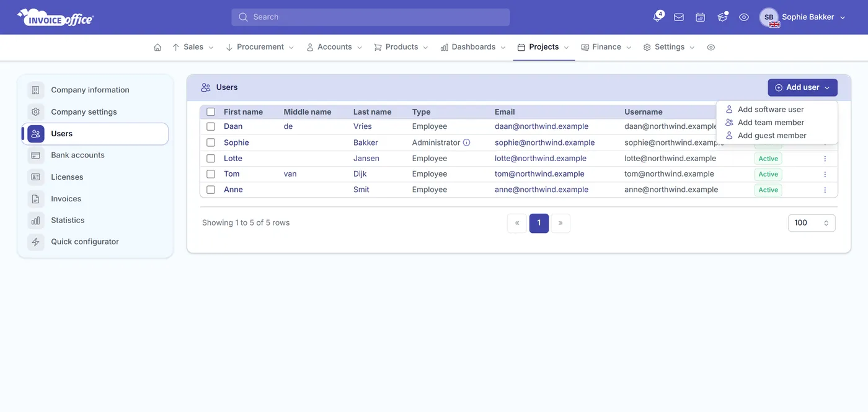The image size is (868, 412).
Task: Sort by the Last name column header
Action: (372, 112)
